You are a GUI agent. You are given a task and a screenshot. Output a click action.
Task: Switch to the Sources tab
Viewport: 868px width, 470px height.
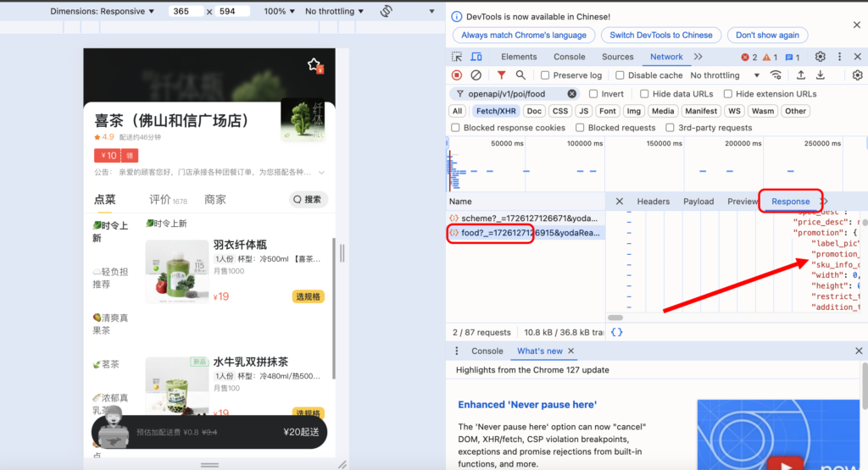617,57
